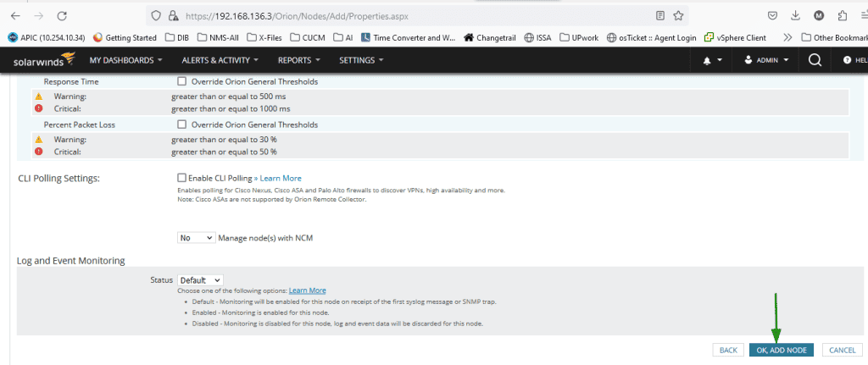The width and height of the screenshot is (868, 365).
Task: Toggle reader view icon in address bar
Action: [x=659, y=15]
